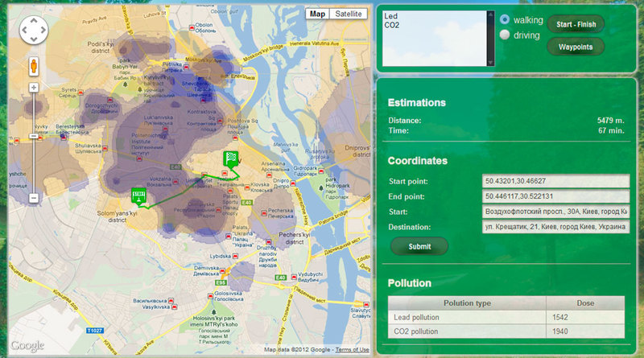This screenshot has height=358, width=644.
Task: Click the Lybidska metro station icon
Action: [235, 256]
